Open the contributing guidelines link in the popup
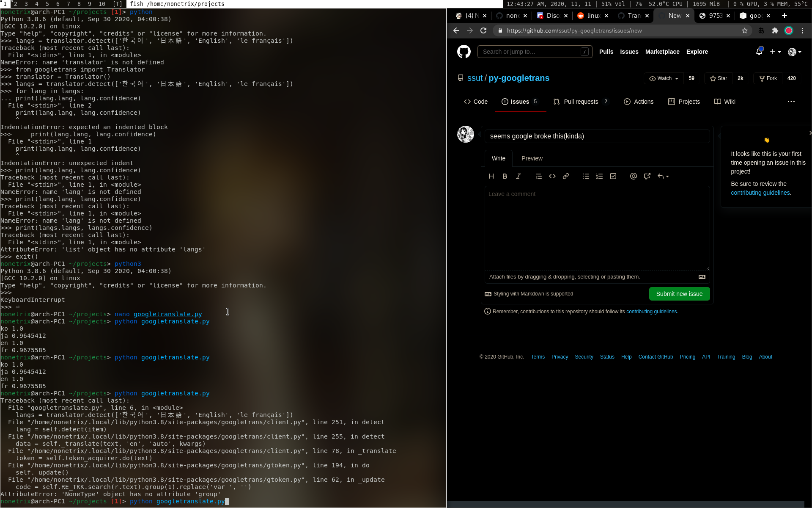812x508 pixels. click(x=760, y=193)
